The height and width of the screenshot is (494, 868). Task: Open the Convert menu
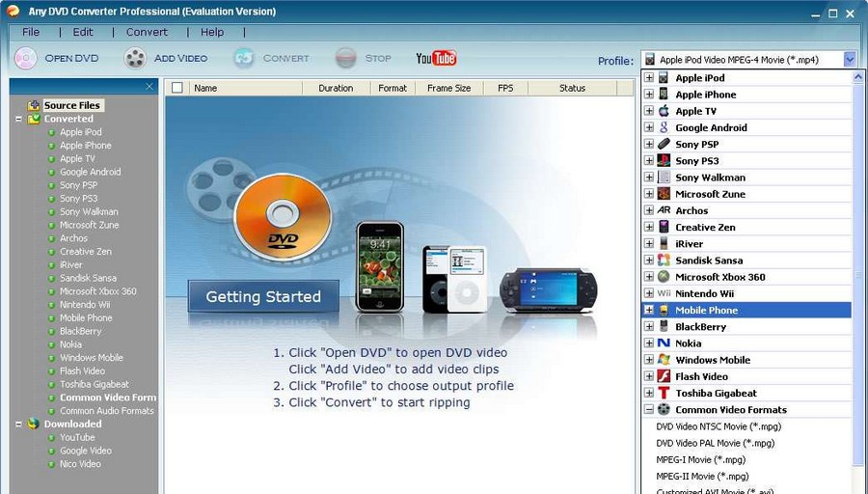(147, 32)
